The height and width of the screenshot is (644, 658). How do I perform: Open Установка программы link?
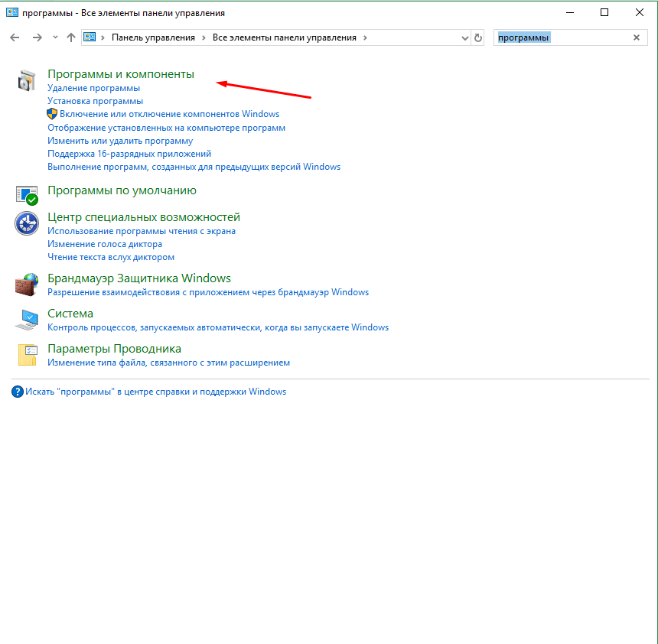click(96, 101)
